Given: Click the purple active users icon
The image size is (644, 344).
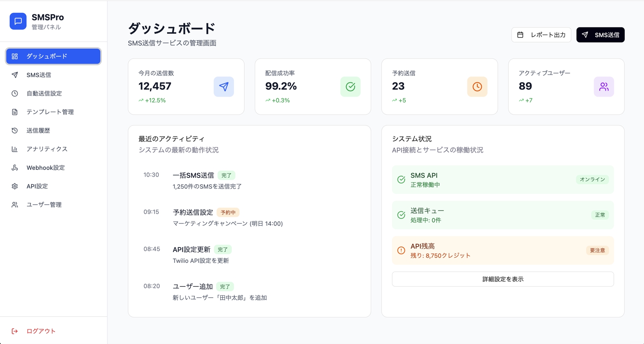Looking at the screenshot, I should point(604,87).
